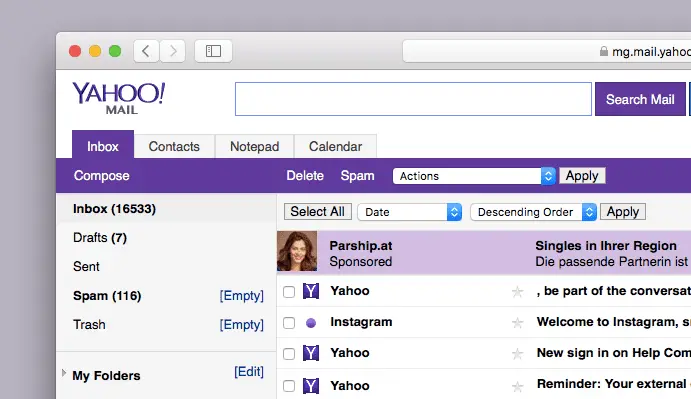The width and height of the screenshot is (691, 399).
Task: Click the Select All button
Action: click(317, 212)
